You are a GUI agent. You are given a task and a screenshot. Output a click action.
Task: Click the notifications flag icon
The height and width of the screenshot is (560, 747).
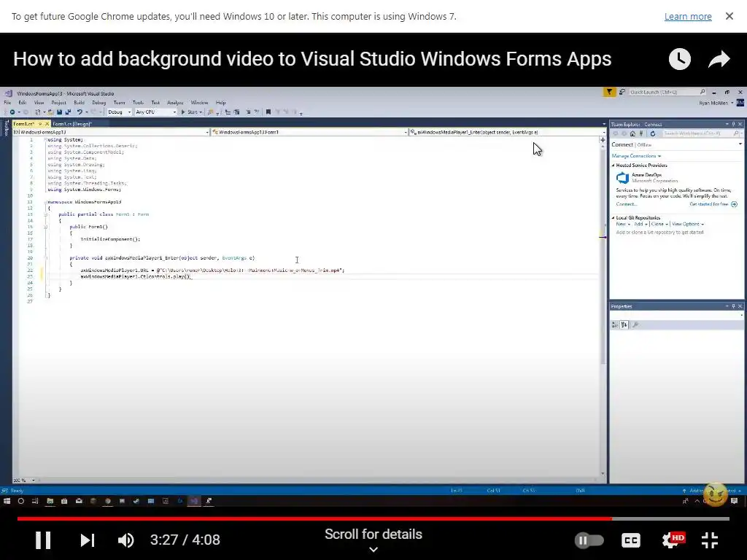tap(609, 92)
